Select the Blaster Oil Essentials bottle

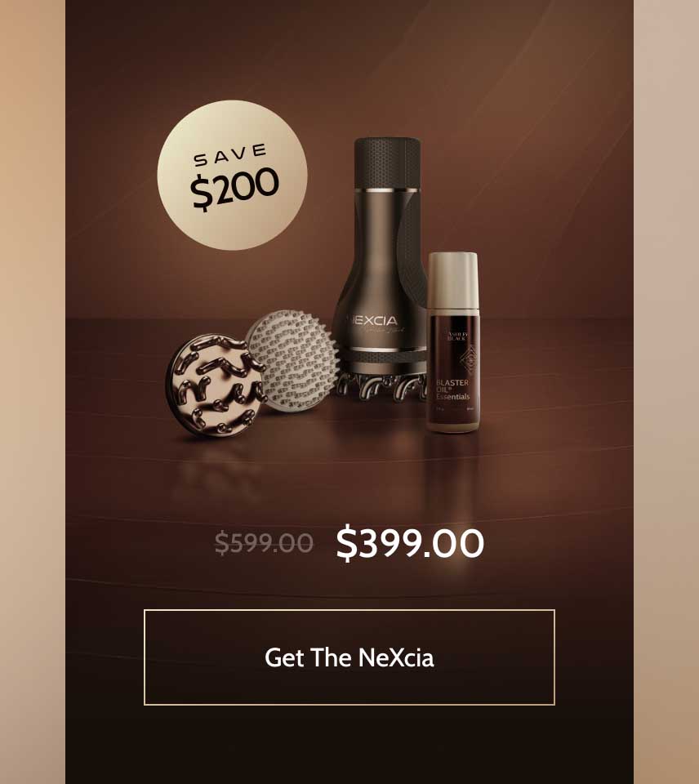[453, 342]
